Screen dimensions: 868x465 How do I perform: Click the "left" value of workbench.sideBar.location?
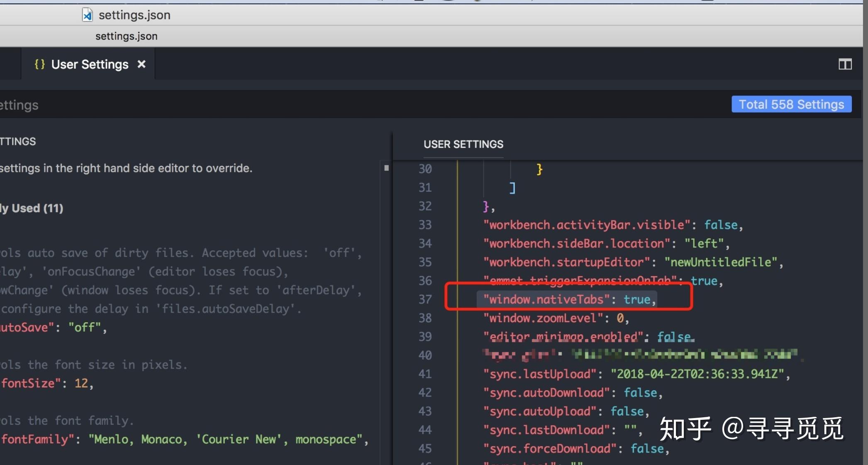point(704,243)
